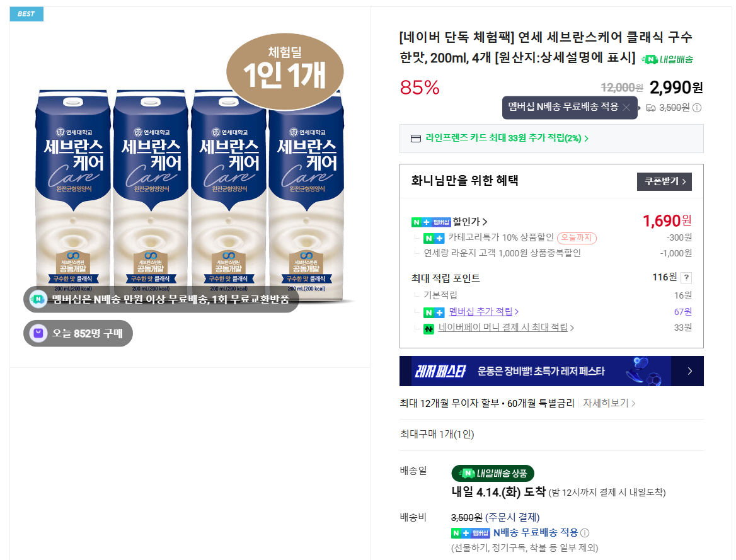736x560 pixels.
Task: Expand the 할인가 breakdown via its chevron
Action: pyautogui.click(x=485, y=222)
